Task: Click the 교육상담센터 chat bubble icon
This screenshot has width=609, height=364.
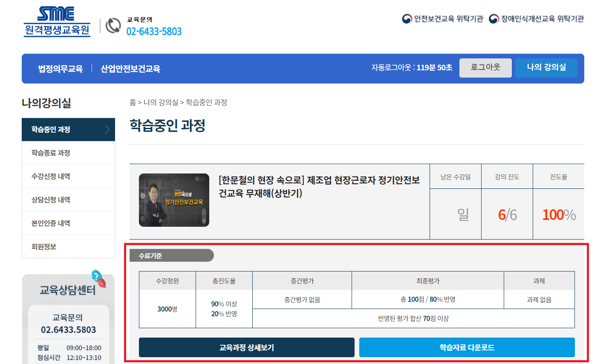Action: point(99,278)
